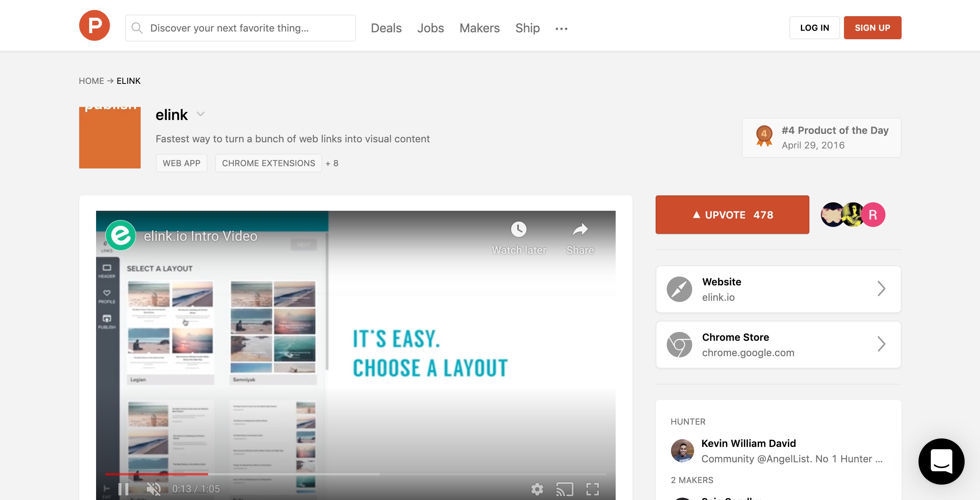Open the Website elink.io card
This screenshot has height=500, width=980.
pyautogui.click(x=779, y=289)
